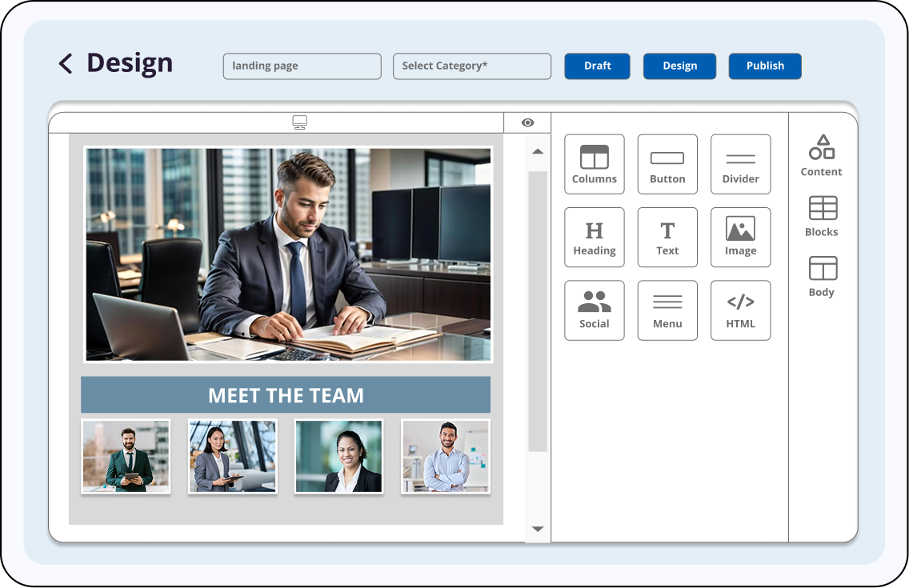Open the Select Category dropdown

point(471,66)
